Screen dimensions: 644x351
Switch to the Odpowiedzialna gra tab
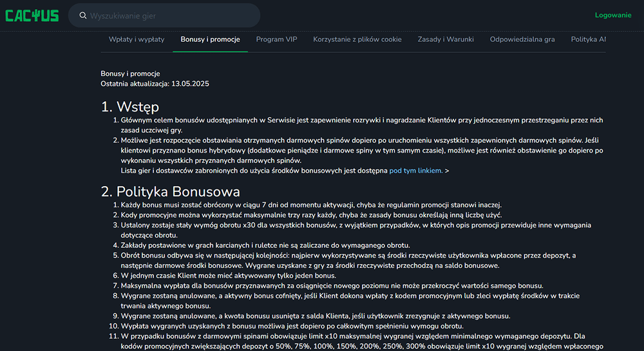(522, 39)
